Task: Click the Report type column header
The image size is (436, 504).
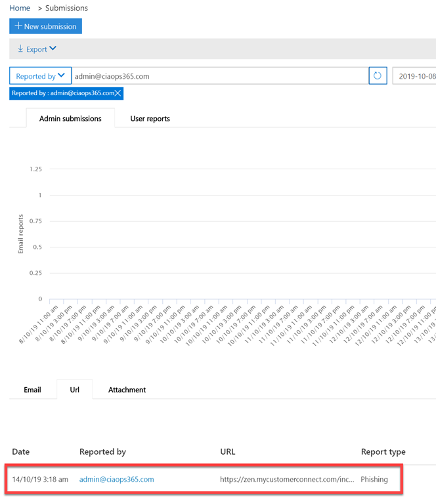Action: pos(383,451)
